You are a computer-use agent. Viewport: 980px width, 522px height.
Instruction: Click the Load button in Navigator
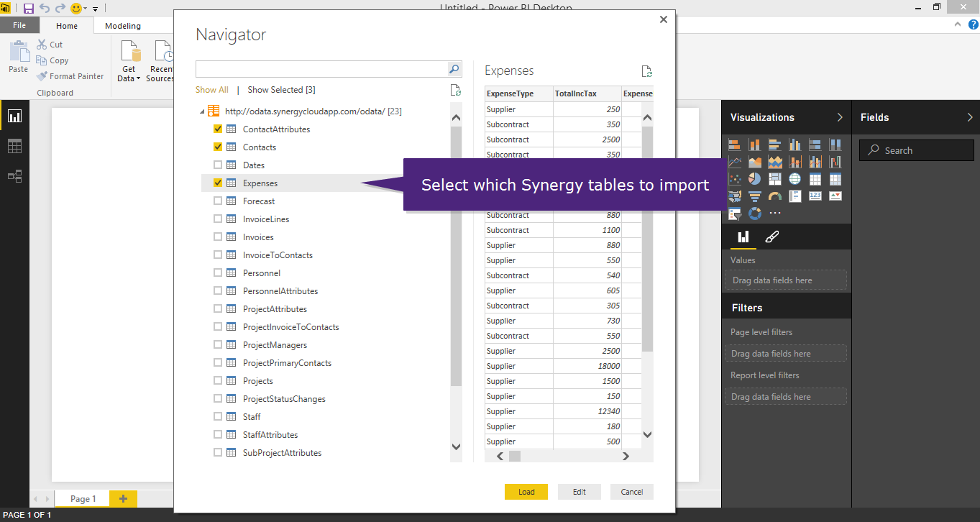pyautogui.click(x=526, y=492)
